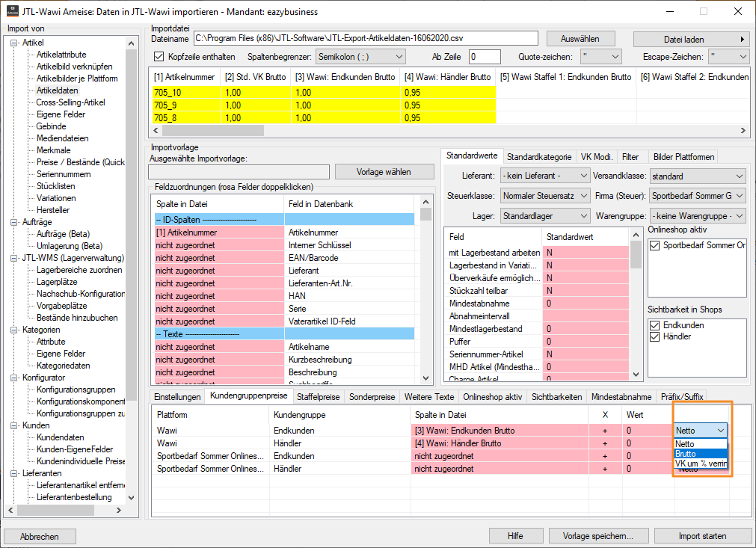756x548 pixels.
Task: Select Stücklisten in the import tree
Action: tap(56, 186)
